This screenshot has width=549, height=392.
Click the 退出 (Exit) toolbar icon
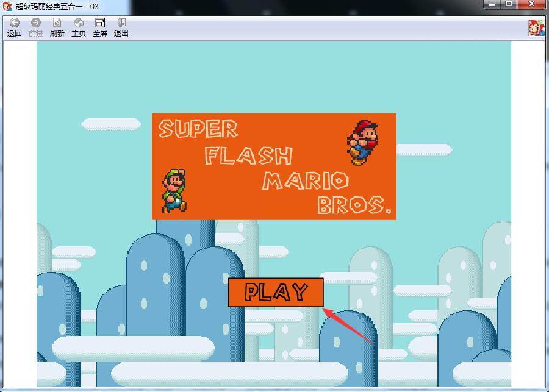(121, 24)
